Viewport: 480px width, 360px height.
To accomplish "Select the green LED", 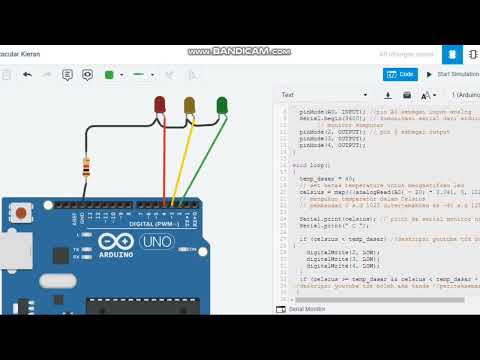I will point(222,105).
